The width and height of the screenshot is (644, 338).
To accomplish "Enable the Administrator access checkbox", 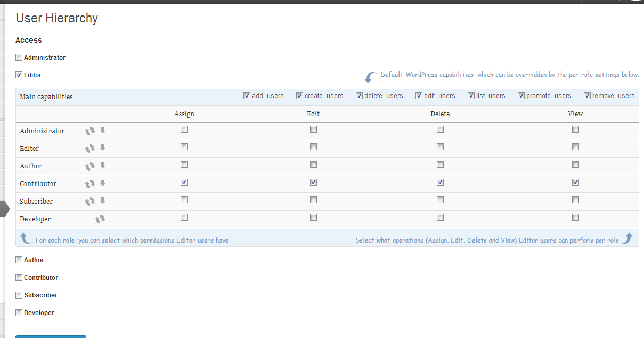I will (19, 58).
